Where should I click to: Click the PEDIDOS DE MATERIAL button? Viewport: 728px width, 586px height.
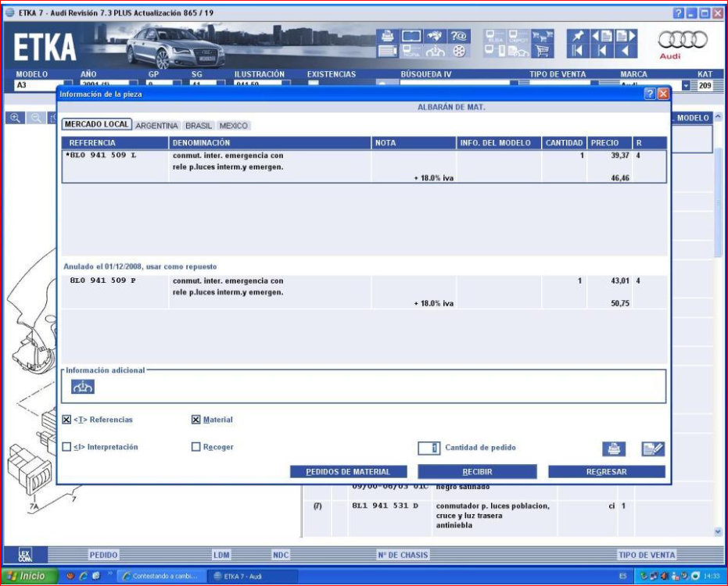coord(348,472)
